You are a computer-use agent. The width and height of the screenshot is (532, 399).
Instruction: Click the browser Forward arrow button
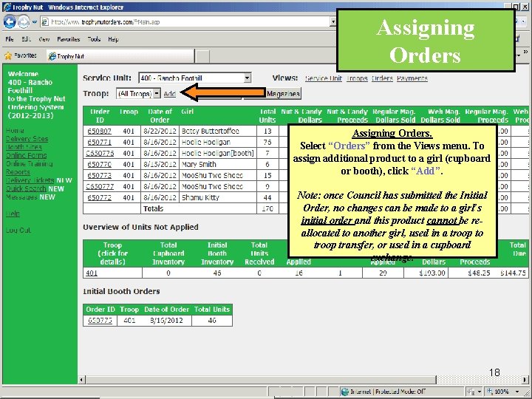pos(24,22)
